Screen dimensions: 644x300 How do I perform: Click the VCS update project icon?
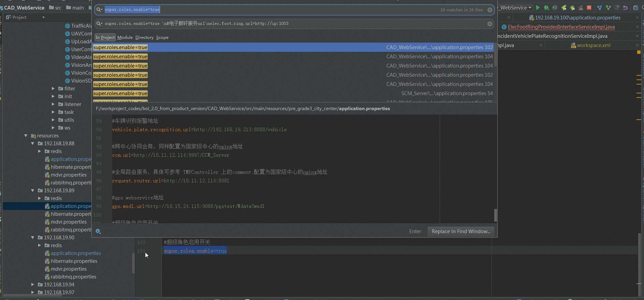point(600,7)
